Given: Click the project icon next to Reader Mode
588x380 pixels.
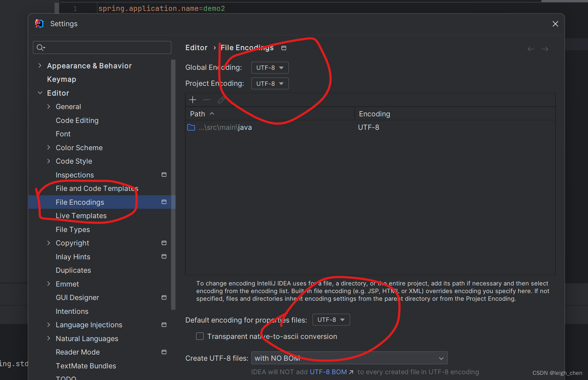Looking at the screenshot, I should [164, 352].
